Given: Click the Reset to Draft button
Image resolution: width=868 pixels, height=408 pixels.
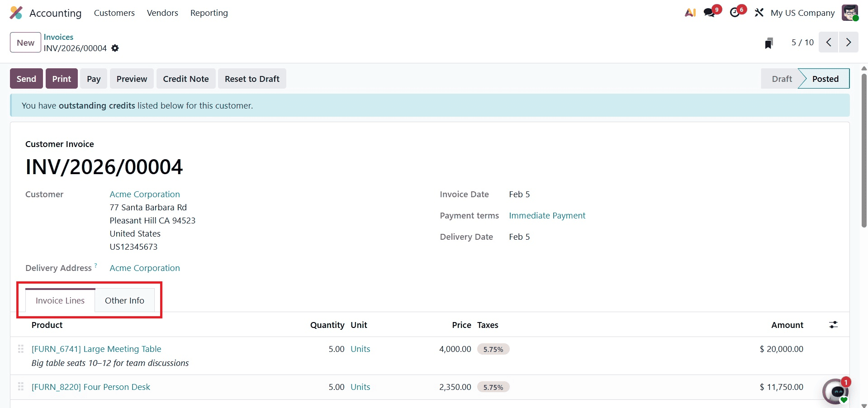Looking at the screenshot, I should pyautogui.click(x=252, y=78).
